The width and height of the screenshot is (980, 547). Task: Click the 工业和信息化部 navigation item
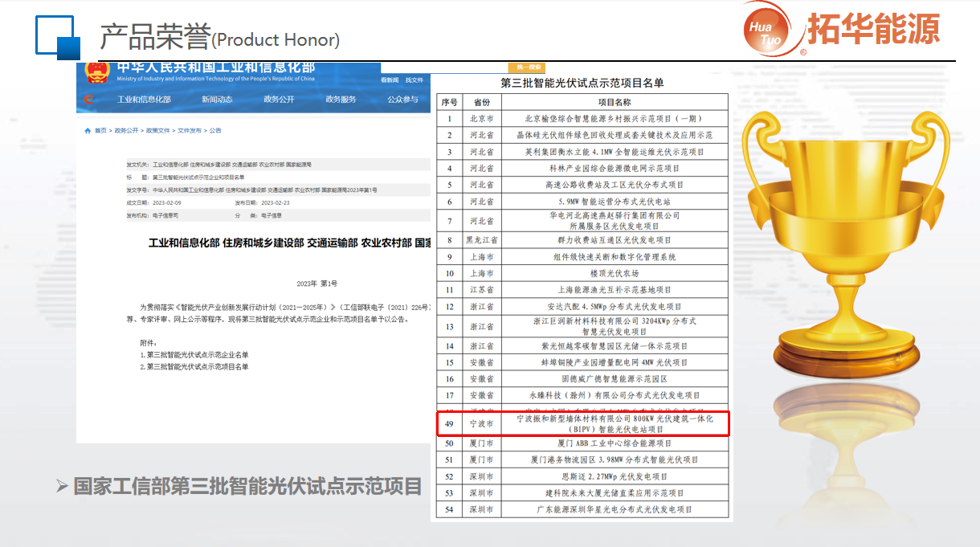click(144, 100)
